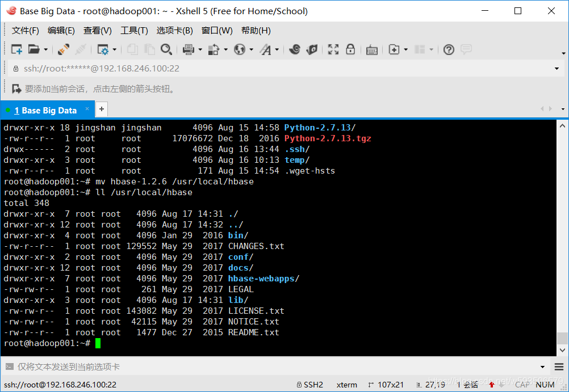
Task: Click 'LICENSE.txt' in the listing
Action: [x=256, y=311]
